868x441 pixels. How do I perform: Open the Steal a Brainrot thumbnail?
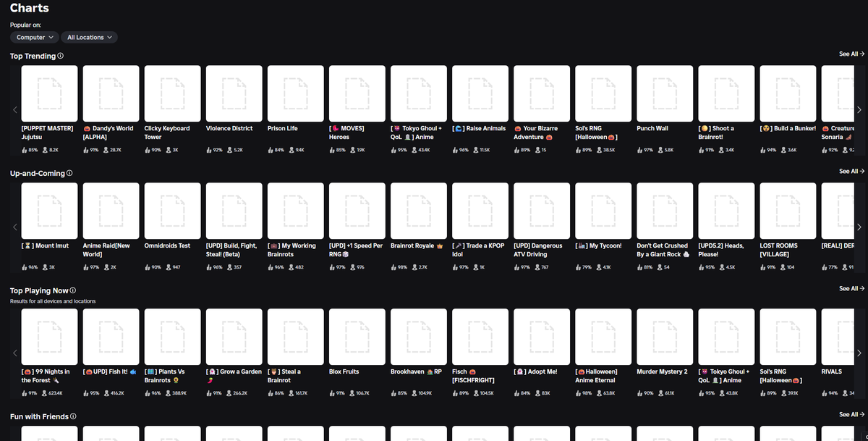pos(296,337)
